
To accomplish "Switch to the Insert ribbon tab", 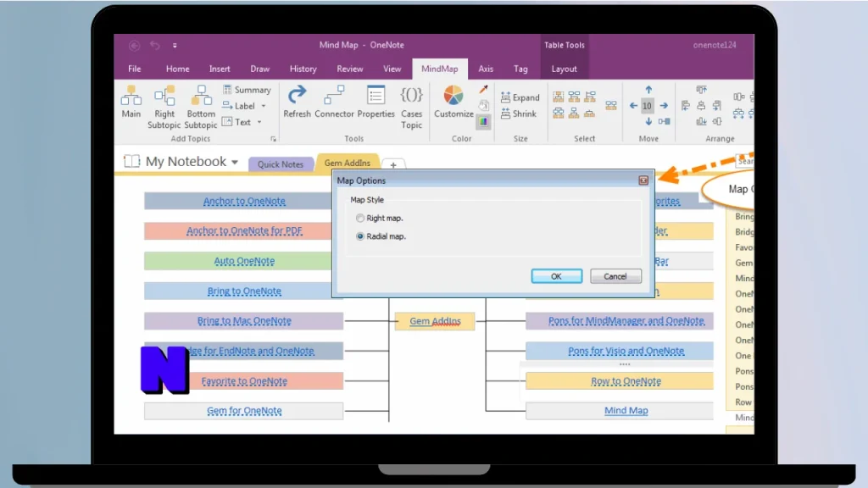I will 220,69.
